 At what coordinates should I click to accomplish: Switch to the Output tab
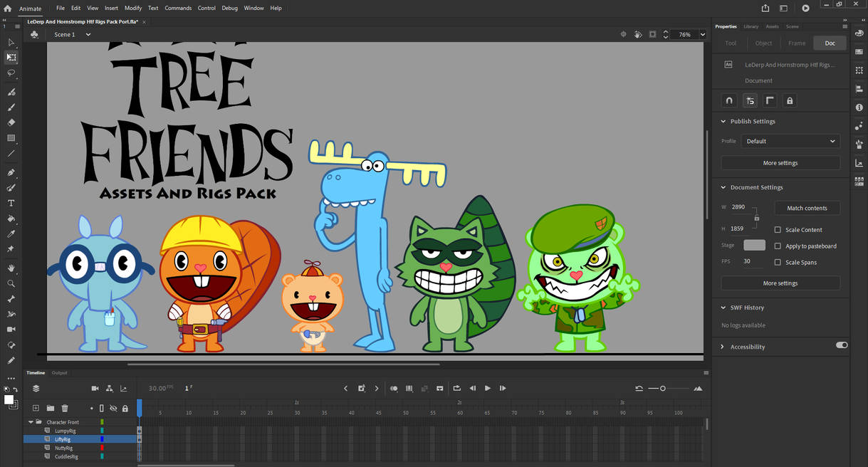[x=59, y=373]
